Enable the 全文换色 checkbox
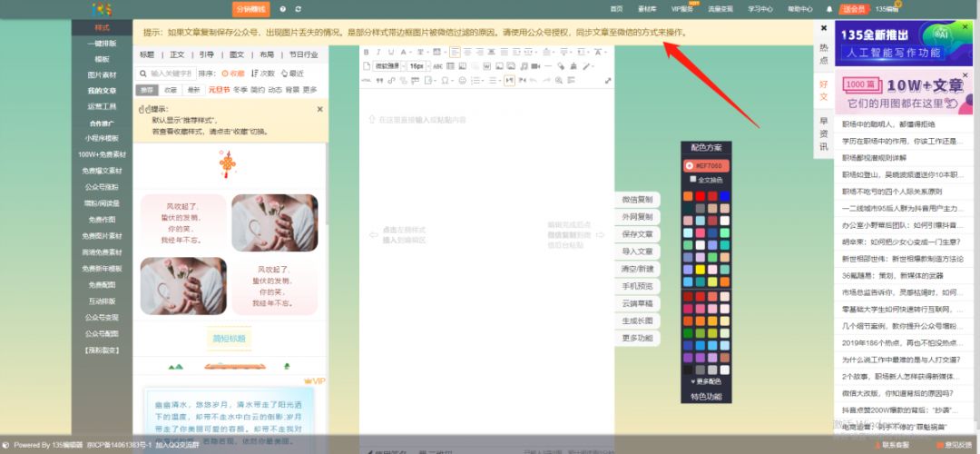Image resolution: width=980 pixels, height=454 pixels. click(692, 179)
